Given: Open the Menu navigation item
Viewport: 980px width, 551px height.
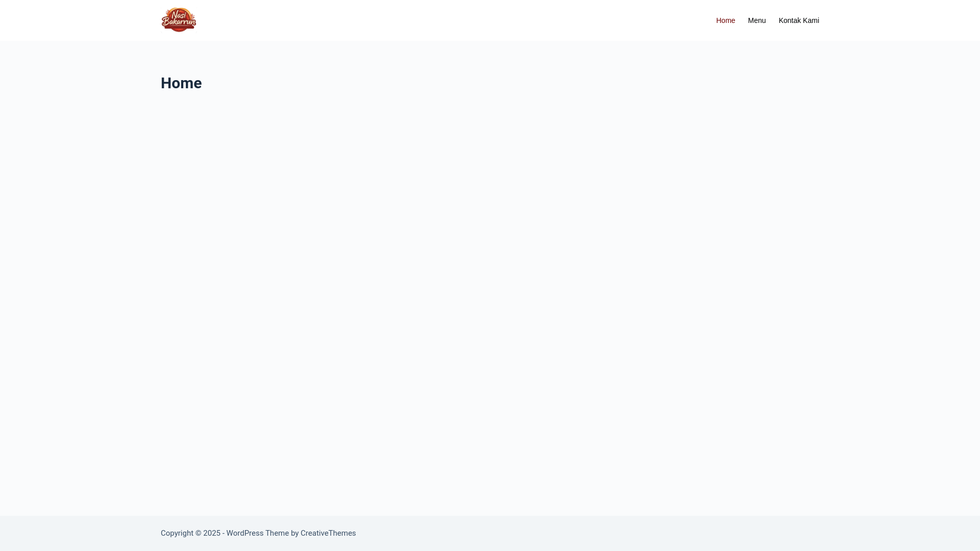Looking at the screenshot, I should (x=756, y=20).
